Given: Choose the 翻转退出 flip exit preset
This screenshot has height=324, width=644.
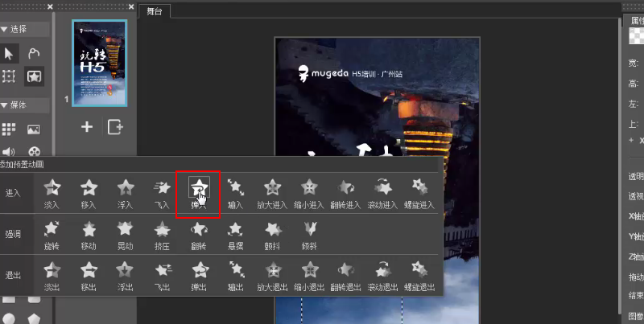Looking at the screenshot, I should coord(346,276).
